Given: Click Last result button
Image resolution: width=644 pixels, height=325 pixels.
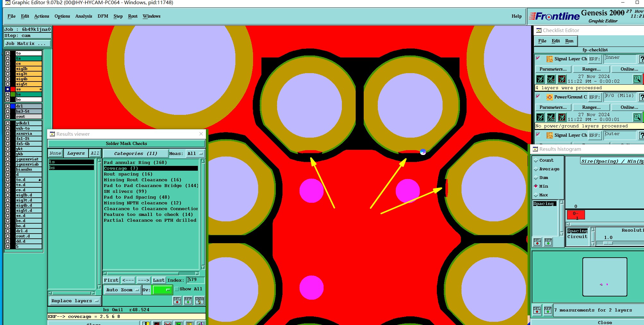Looking at the screenshot, I should [159, 280].
